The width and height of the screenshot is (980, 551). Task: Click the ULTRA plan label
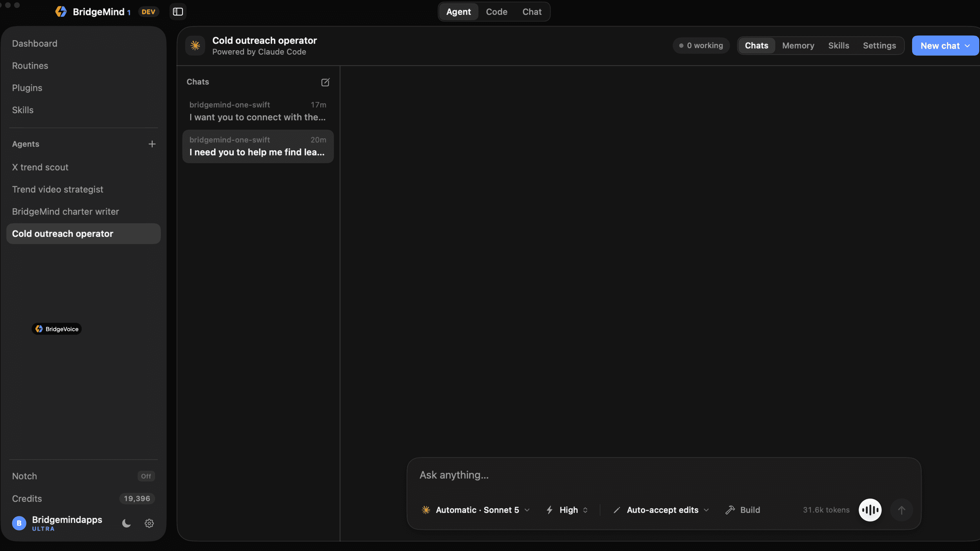[43, 529]
